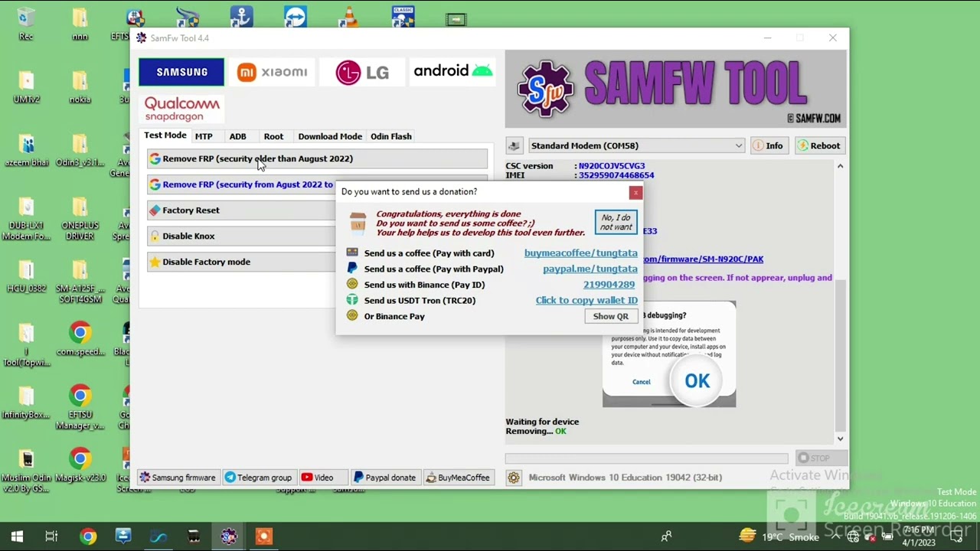The height and width of the screenshot is (551, 980).
Task: Click the coffee cup icon in dialog
Action: (358, 223)
